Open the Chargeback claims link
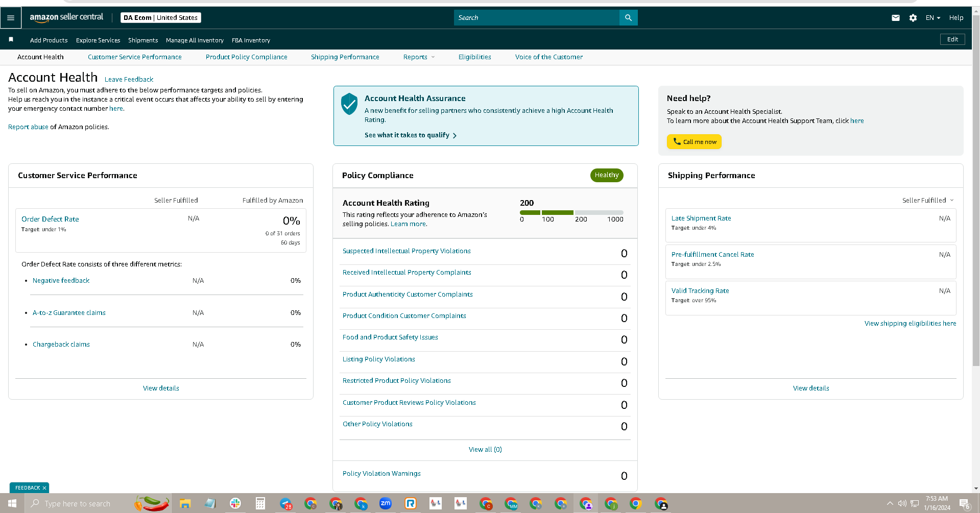The height and width of the screenshot is (513, 980). [x=61, y=345]
